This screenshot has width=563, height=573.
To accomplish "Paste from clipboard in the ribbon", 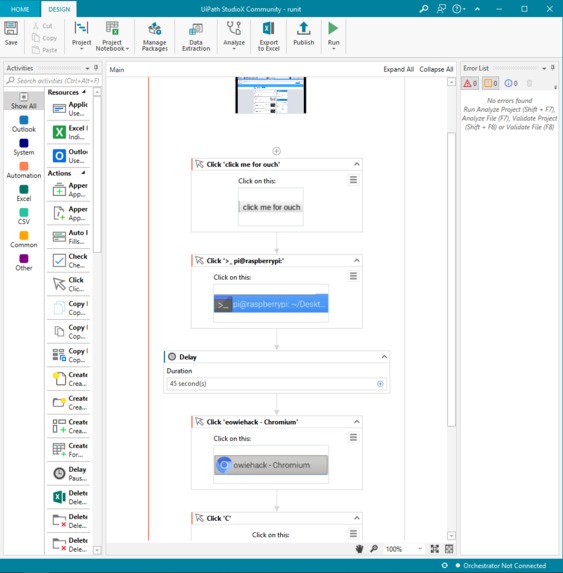I will coord(45,50).
